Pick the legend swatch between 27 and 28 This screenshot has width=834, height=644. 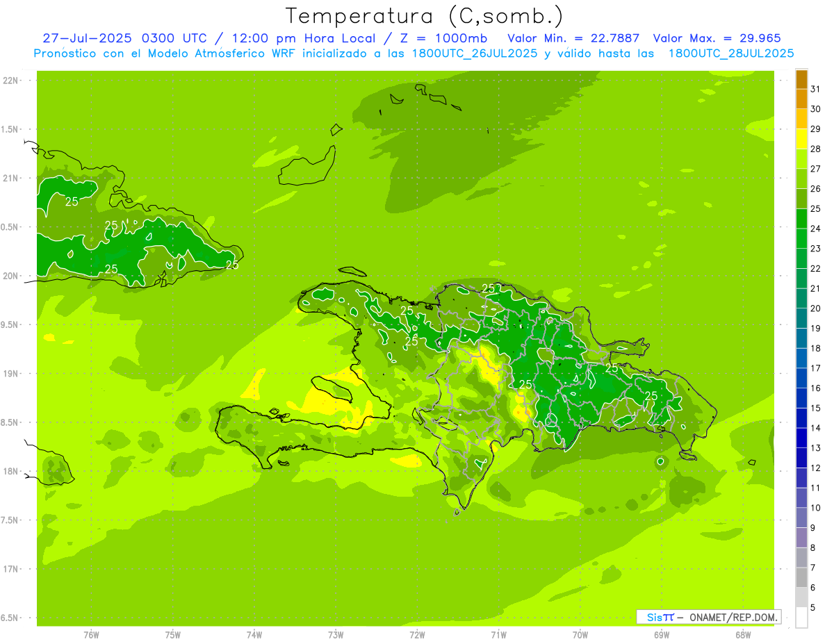[x=801, y=158]
